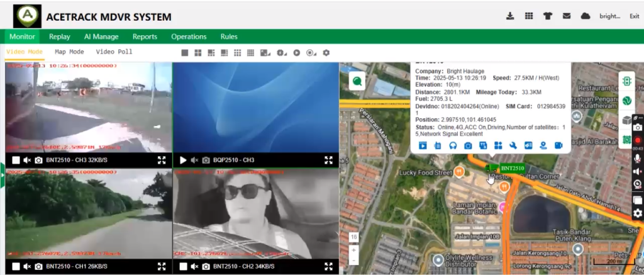Click the camera capture icon in vehicle popup
This screenshot has width=644, height=275.
pyautogui.click(x=468, y=146)
